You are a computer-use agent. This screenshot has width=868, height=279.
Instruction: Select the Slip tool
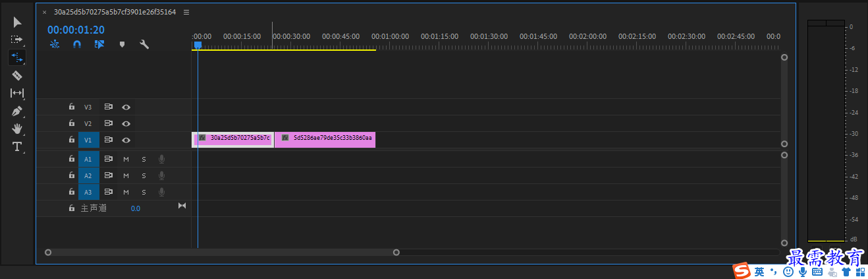pos(17,93)
